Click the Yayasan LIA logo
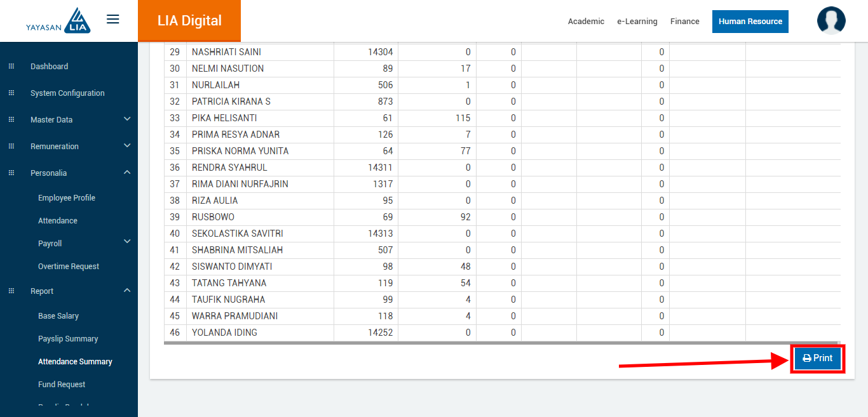Viewport: 868px width, 417px height. pos(58,21)
